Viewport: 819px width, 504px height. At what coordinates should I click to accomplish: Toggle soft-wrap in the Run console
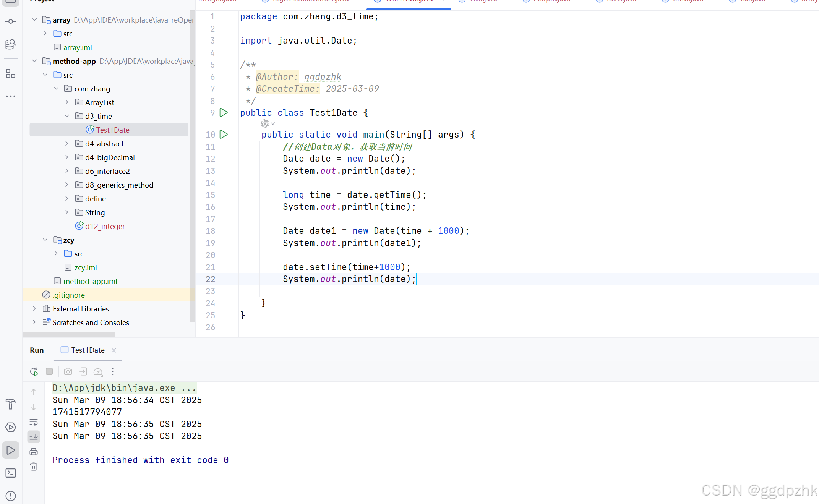coord(34,422)
